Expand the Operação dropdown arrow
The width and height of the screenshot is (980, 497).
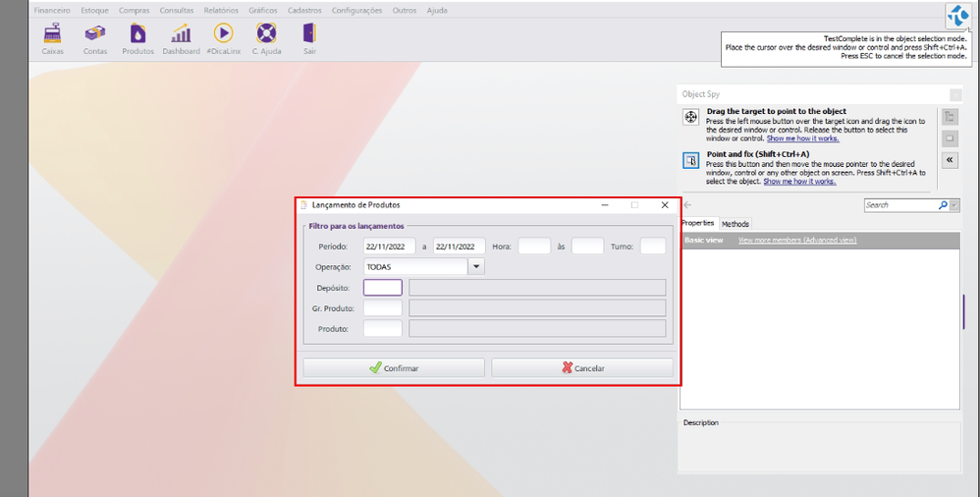pyautogui.click(x=476, y=266)
